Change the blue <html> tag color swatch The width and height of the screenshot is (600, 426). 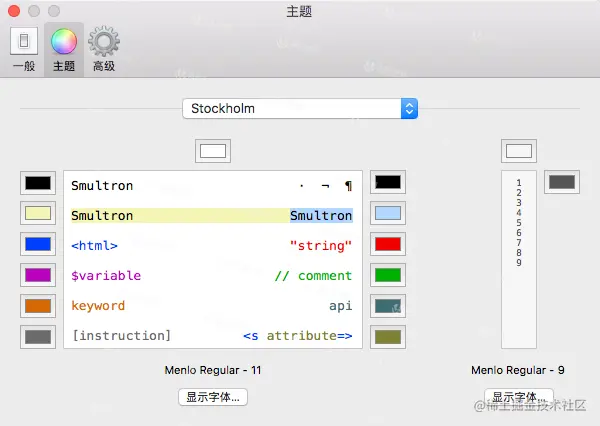coord(38,244)
